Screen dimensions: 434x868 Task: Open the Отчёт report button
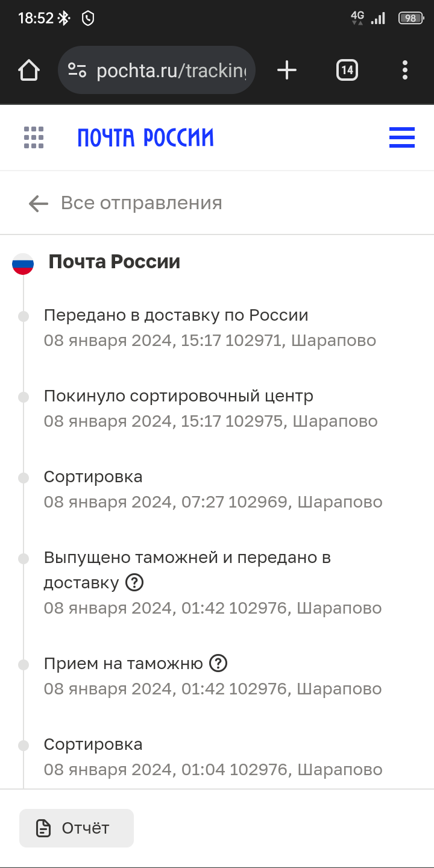[x=77, y=828]
